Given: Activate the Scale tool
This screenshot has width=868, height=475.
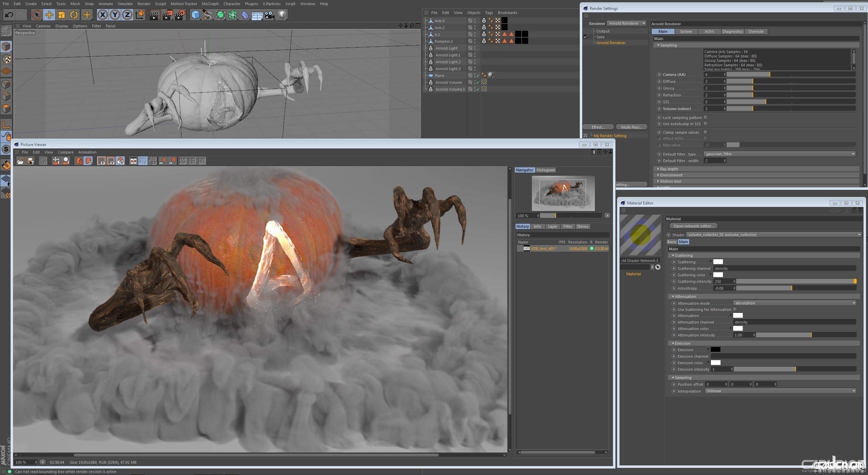Looking at the screenshot, I should click(62, 15).
